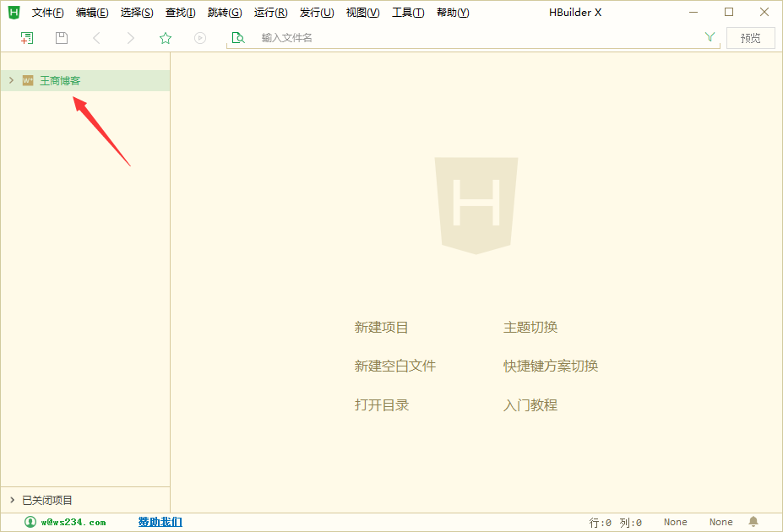783x532 pixels.
Task: Select the 王商博客 project name
Action: coord(60,80)
